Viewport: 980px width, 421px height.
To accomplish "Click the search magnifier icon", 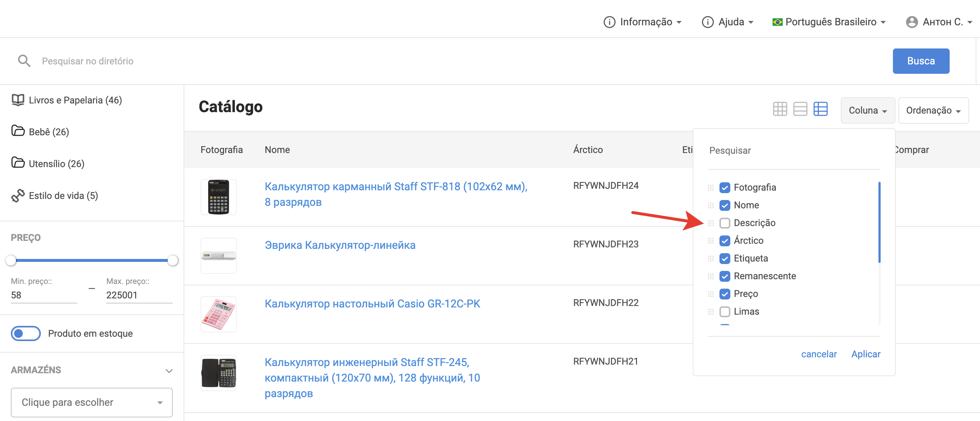I will pos(24,61).
